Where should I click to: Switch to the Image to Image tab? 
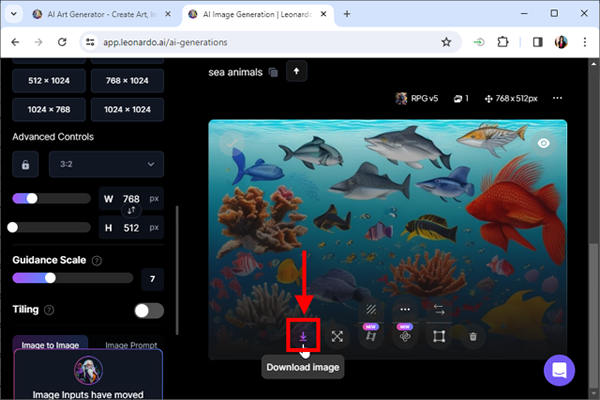point(50,344)
